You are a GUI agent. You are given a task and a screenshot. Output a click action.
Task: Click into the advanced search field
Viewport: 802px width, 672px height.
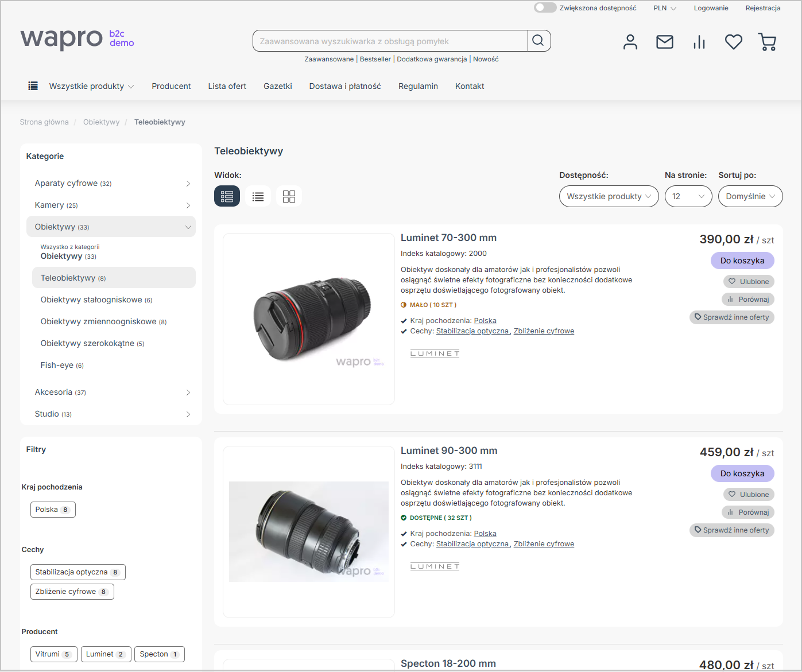click(390, 41)
